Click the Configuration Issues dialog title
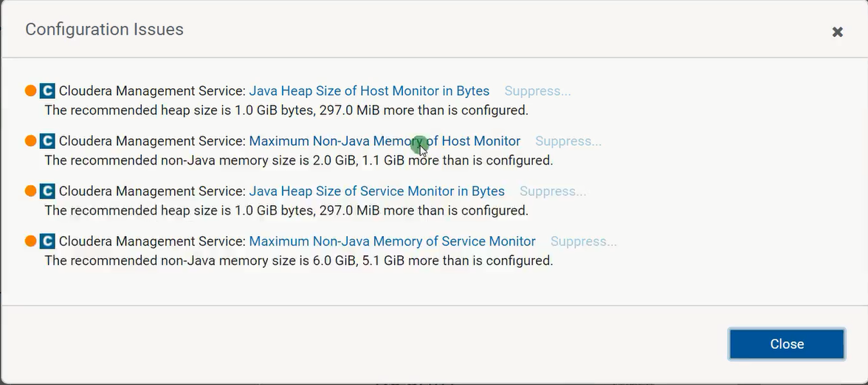The image size is (868, 385). click(x=104, y=30)
